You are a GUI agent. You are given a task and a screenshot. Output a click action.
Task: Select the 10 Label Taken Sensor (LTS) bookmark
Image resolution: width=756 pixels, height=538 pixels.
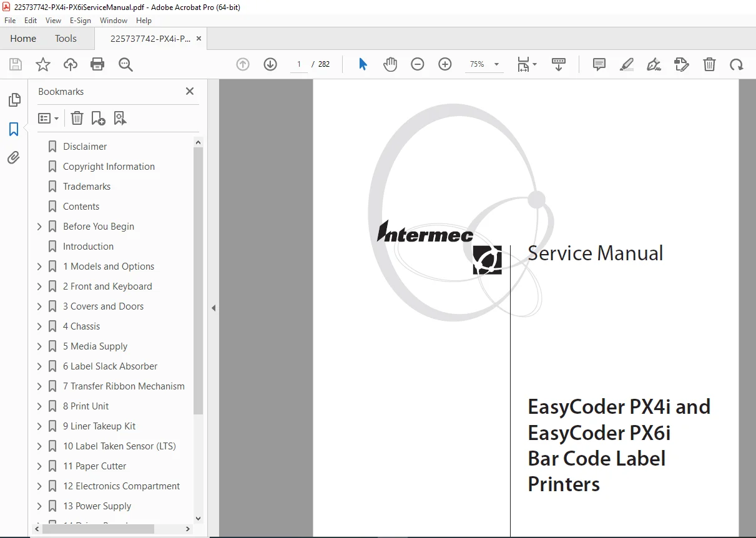pos(119,446)
